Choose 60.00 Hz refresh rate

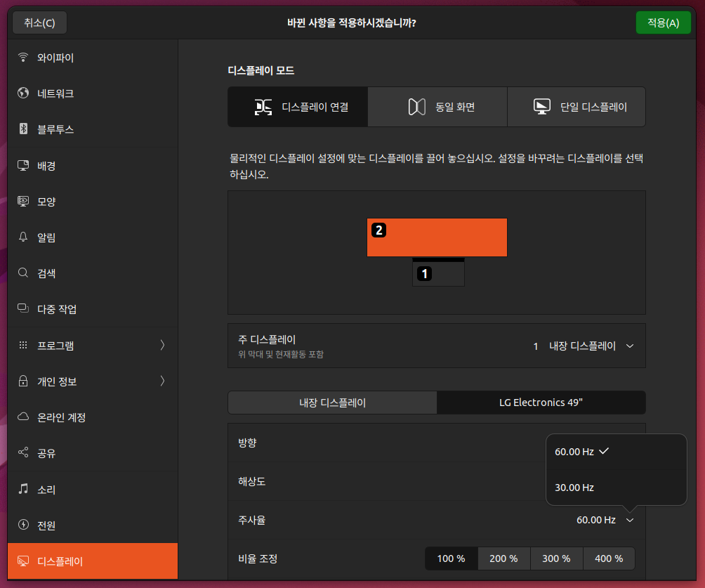[x=616, y=452]
